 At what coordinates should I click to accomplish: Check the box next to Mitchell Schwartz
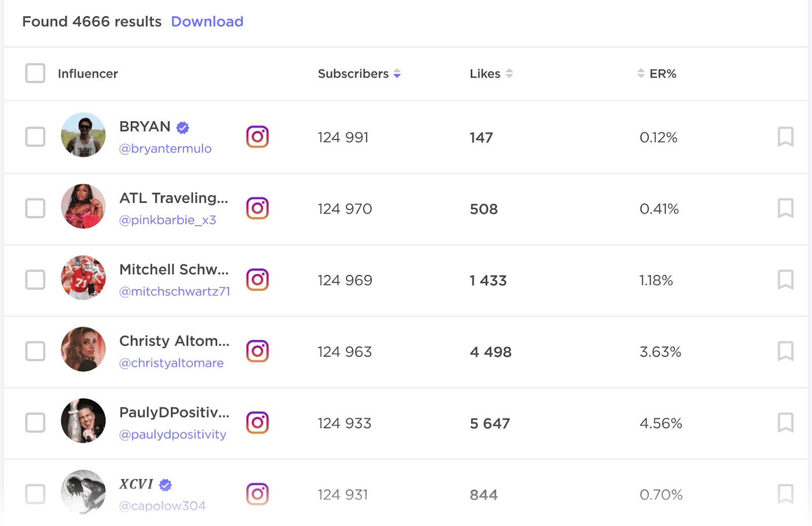[x=35, y=279]
